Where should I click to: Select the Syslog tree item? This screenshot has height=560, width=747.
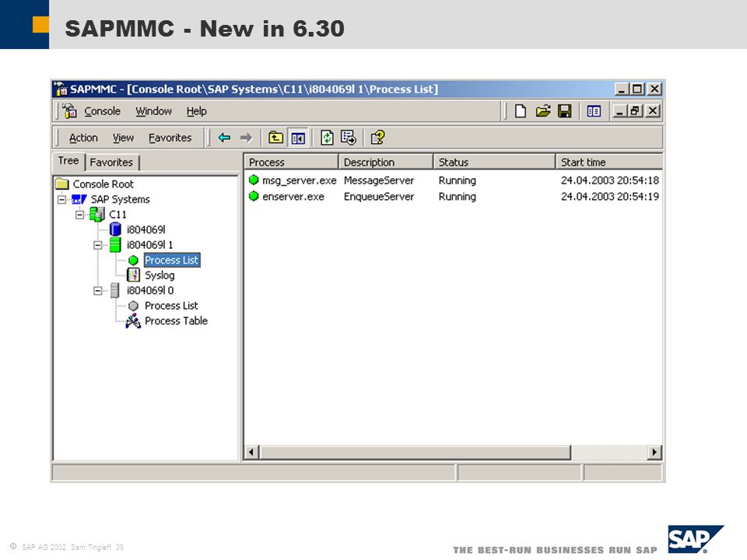pos(160,275)
